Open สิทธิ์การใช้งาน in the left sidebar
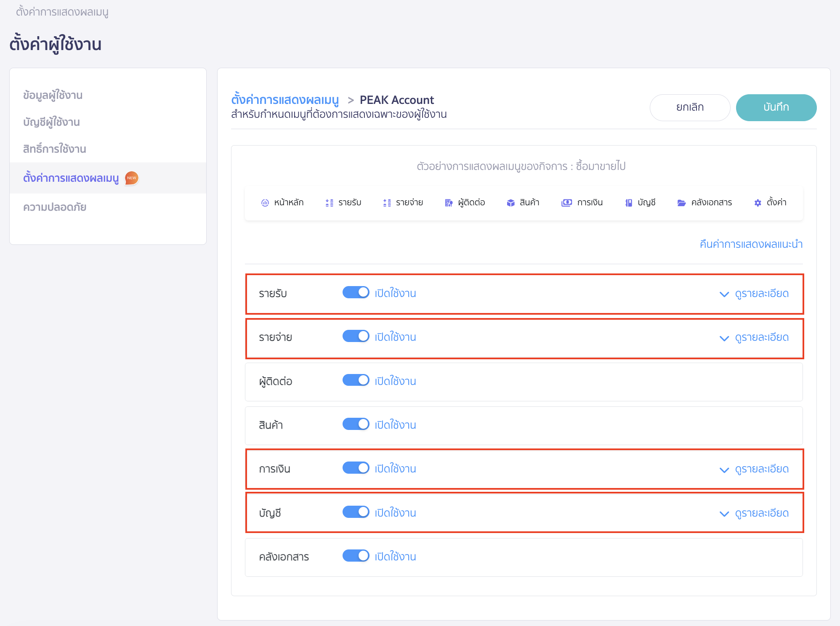This screenshot has width=840, height=626. coord(55,149)
